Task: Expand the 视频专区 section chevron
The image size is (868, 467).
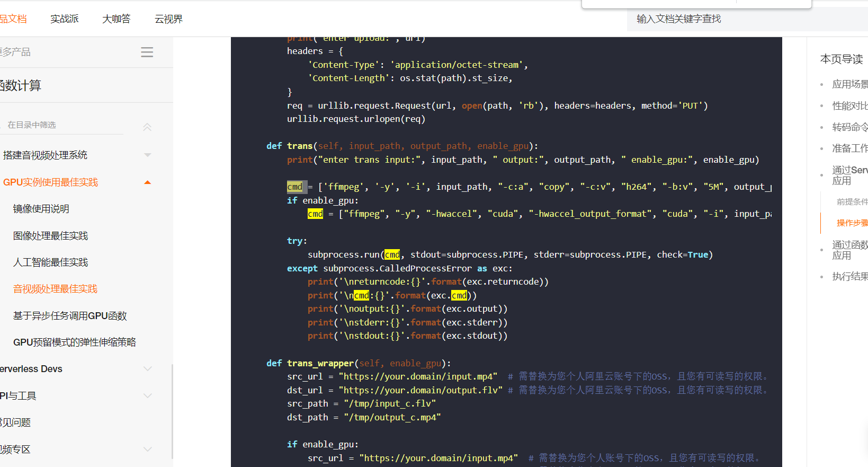Action: point(148,449)
